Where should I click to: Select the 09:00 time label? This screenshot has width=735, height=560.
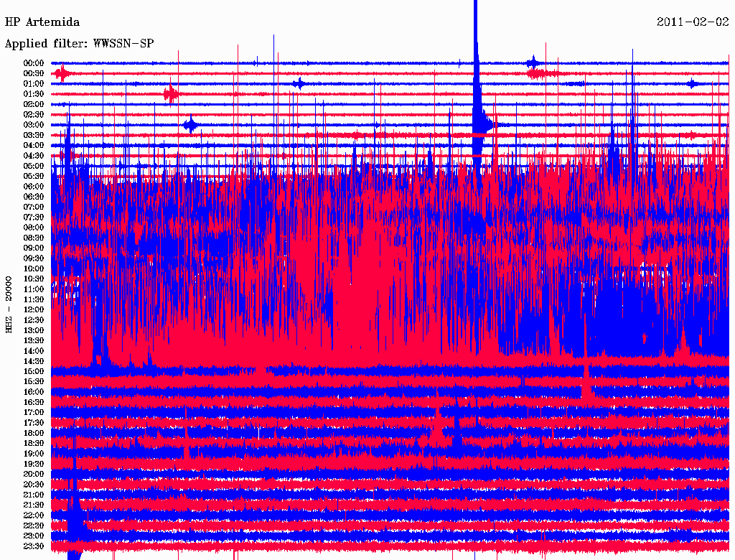(x=34, y=248)
